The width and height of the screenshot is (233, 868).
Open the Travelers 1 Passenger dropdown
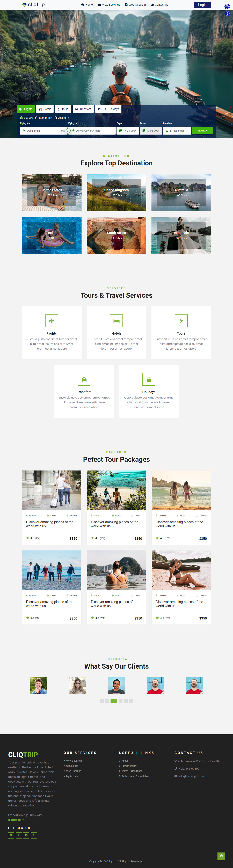[x=176, y=131]
